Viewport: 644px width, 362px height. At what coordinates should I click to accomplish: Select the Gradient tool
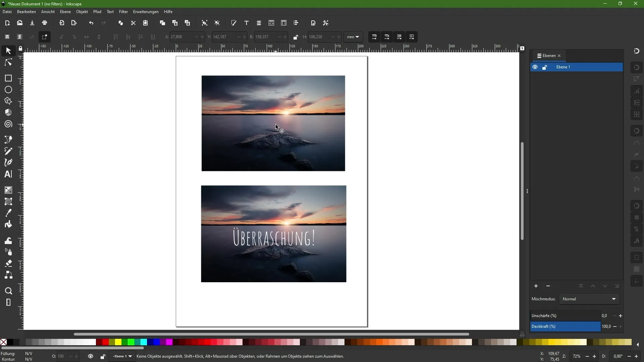[x=8, y=190]
